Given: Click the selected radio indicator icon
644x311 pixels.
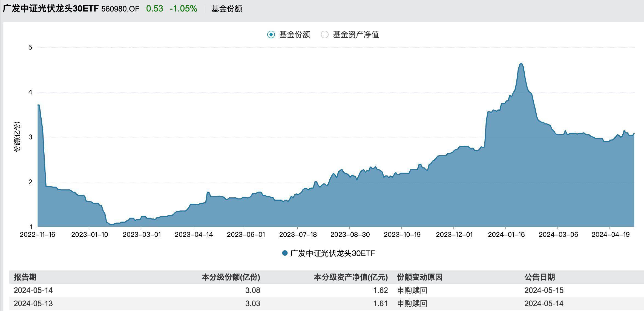Looking at the screenshot, I should coord(271,35).
